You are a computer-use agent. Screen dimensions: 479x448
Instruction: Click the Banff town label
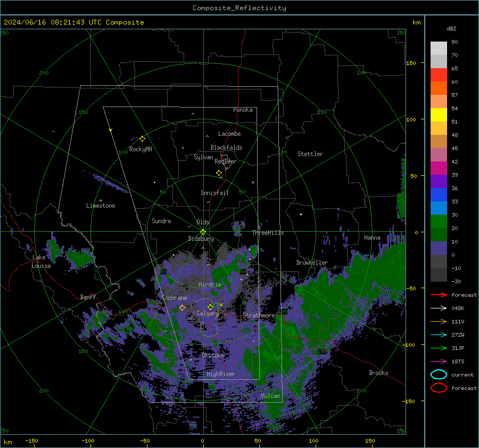tap(88, 297)
